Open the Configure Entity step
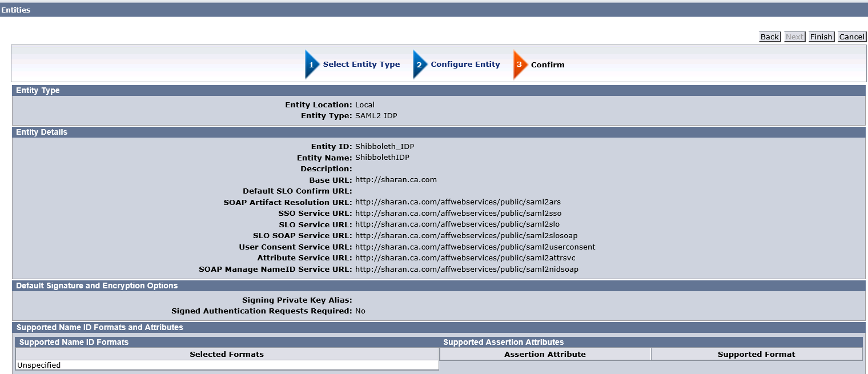 coord(465,65)
